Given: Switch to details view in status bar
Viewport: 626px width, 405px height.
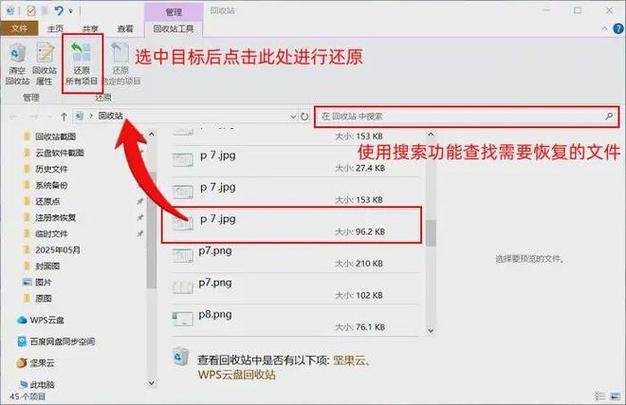Looking at the screenshot, I should tap(600, 396).
